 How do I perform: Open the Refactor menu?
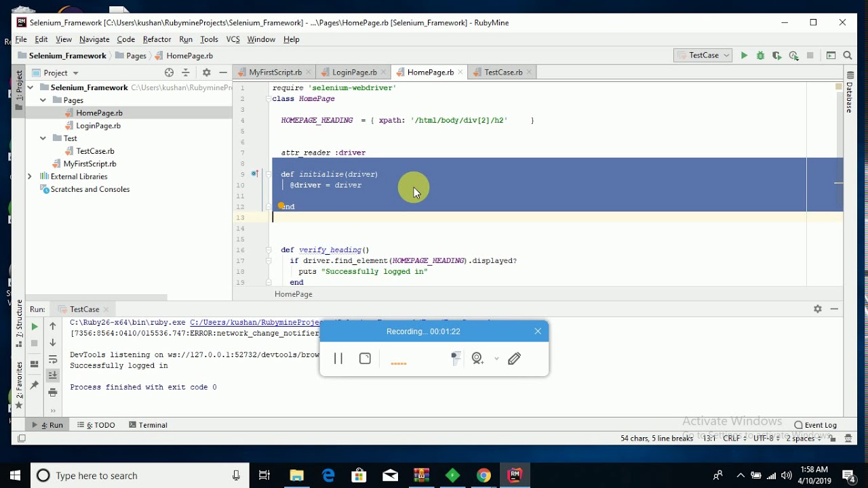(x=157, y=39)
